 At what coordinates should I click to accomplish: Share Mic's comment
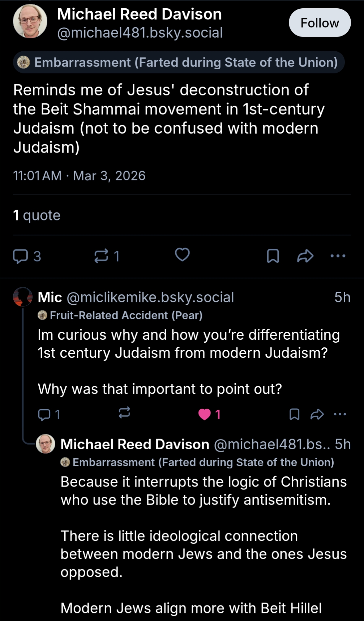click(x=317, y=414)
